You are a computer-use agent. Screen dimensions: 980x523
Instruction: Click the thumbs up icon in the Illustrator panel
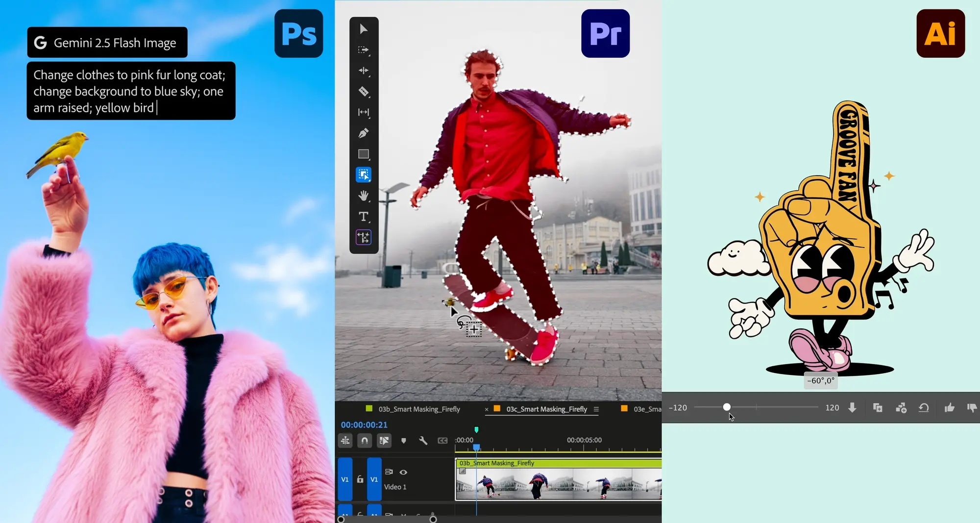click(949, 407)
